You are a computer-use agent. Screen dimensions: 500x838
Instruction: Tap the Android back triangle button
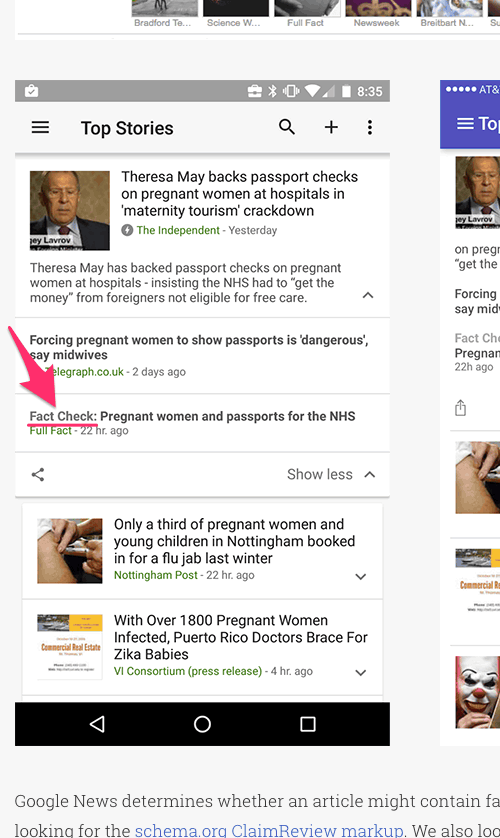[97, 724]
